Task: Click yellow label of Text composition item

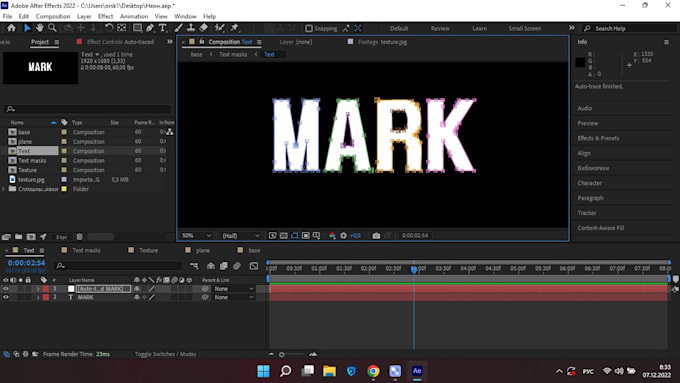Action: [64, 151]
